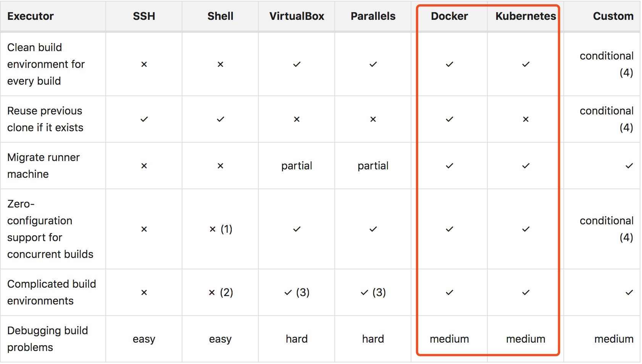Click "conditional (4)" in Clean build environment row
This screenshot has width=642, height=364.
point(607,64)
